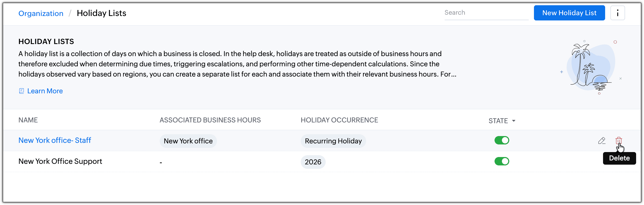Go to Organization breadcrumb
The image size is (644, 205).
click(x=41, y=13)
